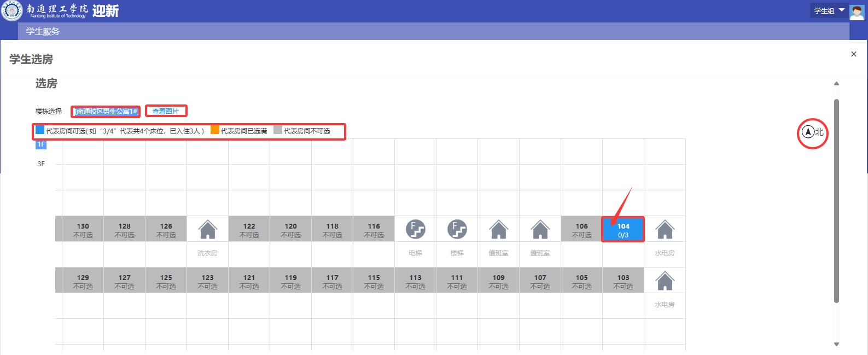Click the elevator icon

(x=415, y=229)
